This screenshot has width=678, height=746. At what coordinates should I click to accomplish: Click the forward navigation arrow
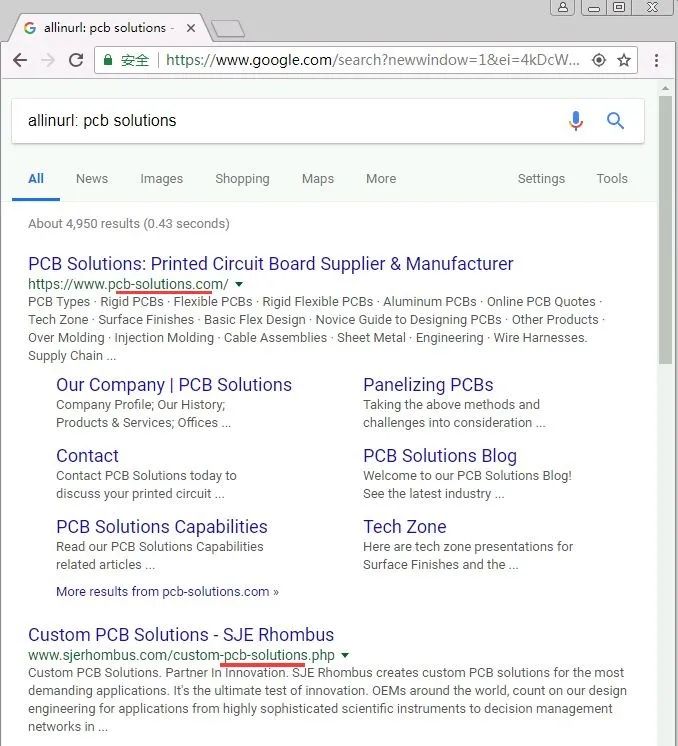[x=48, y=60]
